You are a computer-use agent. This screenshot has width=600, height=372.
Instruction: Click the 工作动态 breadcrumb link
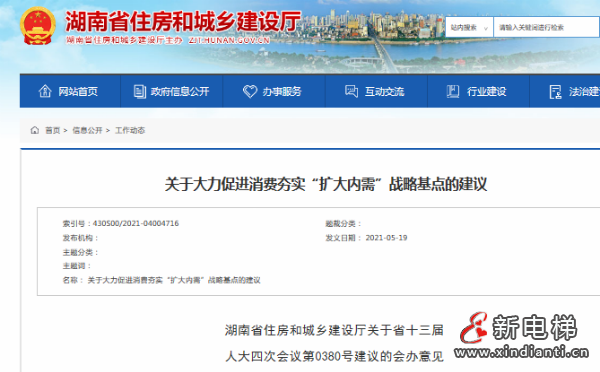[x=130, y=131]
